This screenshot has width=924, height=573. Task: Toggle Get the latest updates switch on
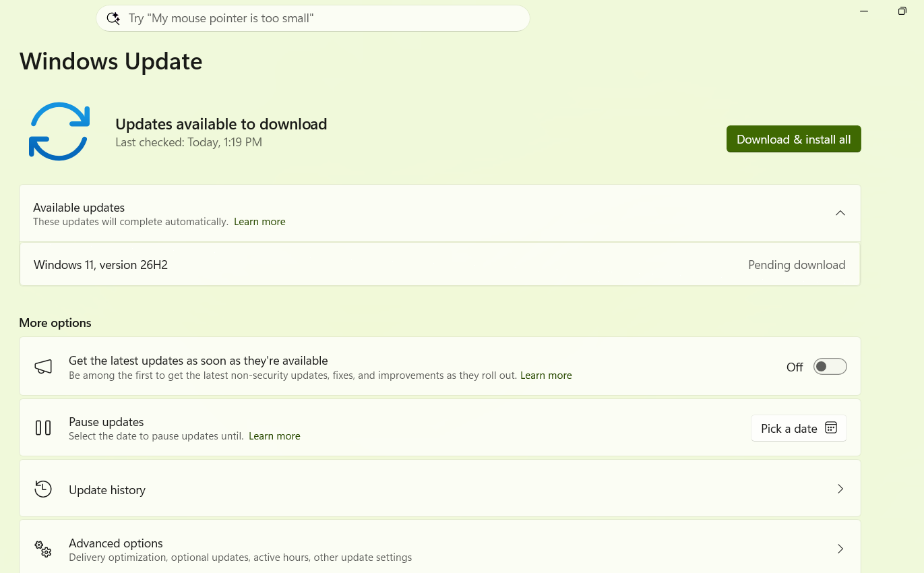coord(830,367)
